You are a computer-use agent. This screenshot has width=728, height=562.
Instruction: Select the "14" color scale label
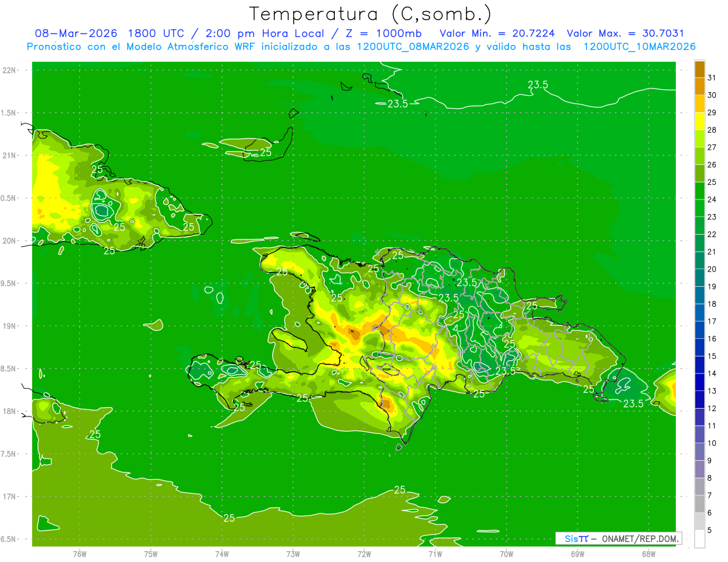(x=712, y=373)
